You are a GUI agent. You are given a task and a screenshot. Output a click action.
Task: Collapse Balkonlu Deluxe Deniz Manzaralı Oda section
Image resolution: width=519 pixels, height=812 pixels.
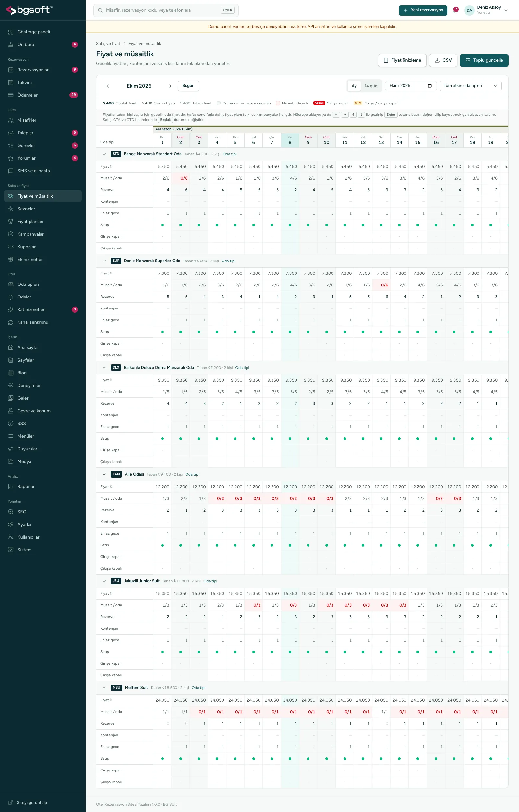coord(104,368)
